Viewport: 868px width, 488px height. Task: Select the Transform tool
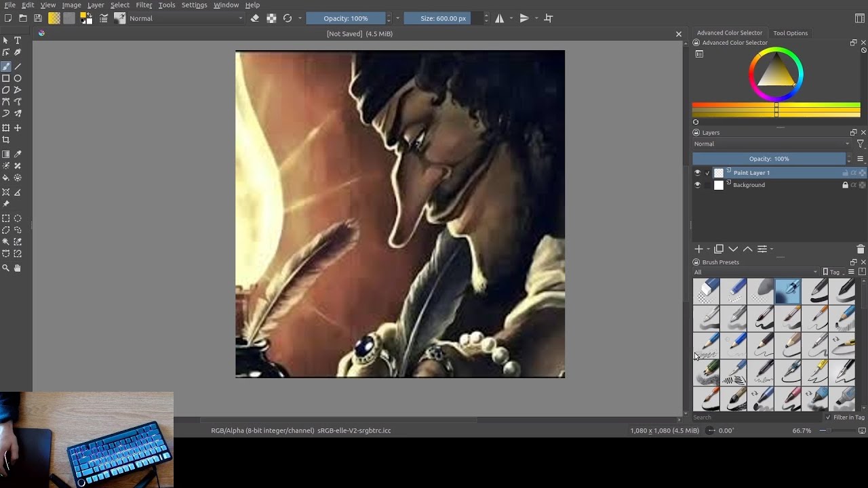coord(6,128)
